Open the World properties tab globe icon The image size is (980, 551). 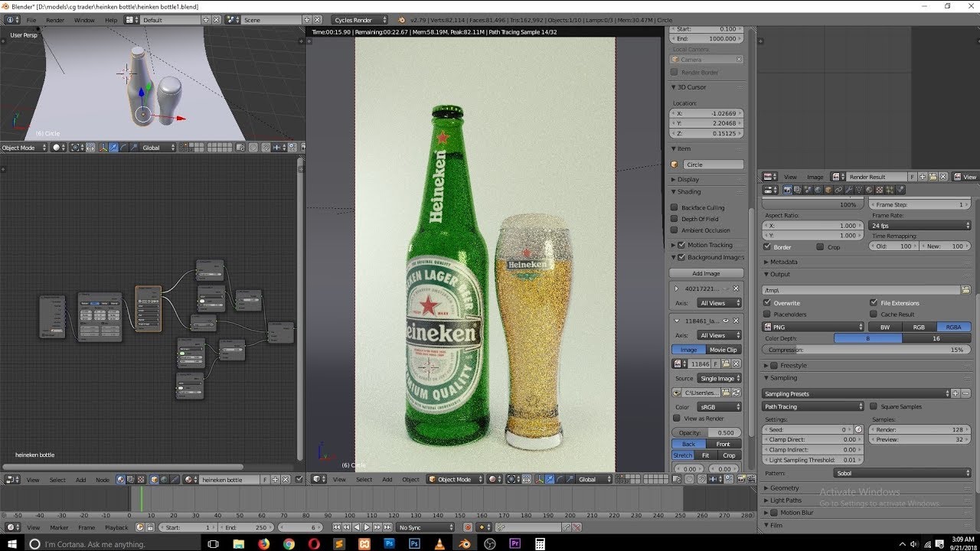(x=818, y=190)
